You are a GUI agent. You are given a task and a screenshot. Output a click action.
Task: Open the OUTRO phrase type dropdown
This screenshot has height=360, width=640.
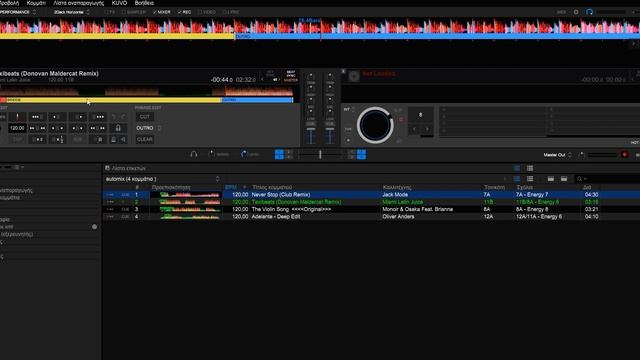149,128
